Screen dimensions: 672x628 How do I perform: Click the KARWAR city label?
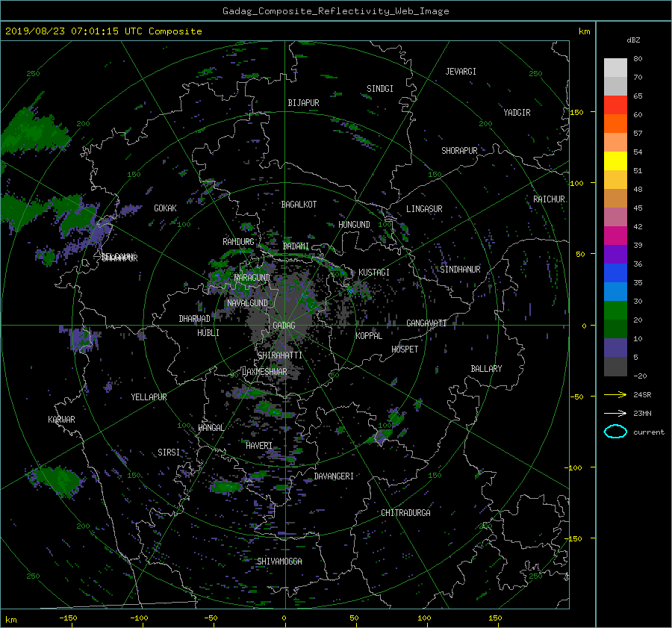[61, 420]
